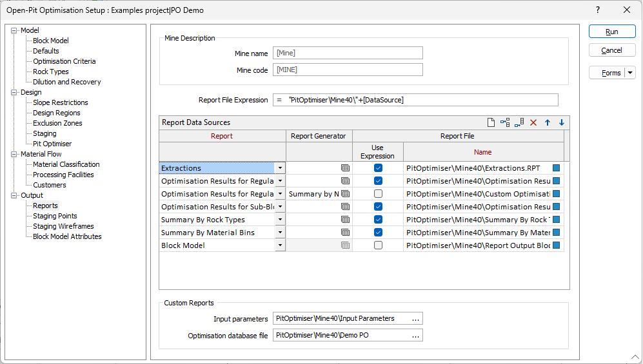
Task: Browse Input parameters file with ellipsis button
Action: (x=415, y=318)
